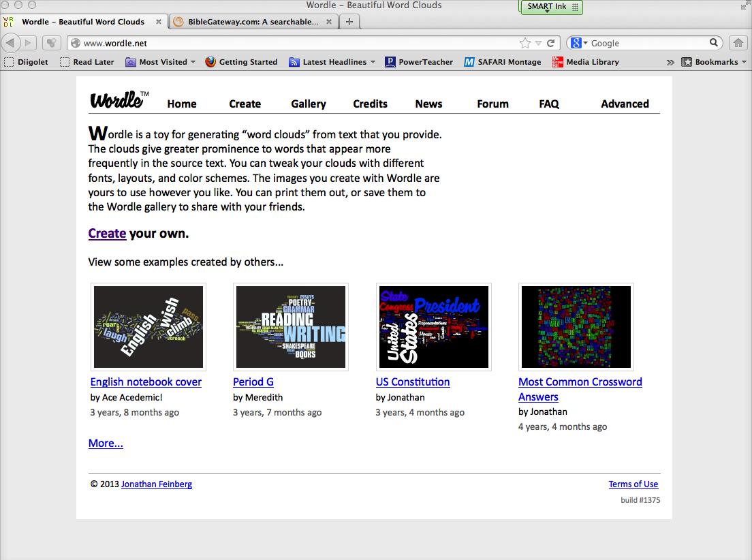Open the address bar history dropdown arrow

pyautogui.click(x=538, y=43)
